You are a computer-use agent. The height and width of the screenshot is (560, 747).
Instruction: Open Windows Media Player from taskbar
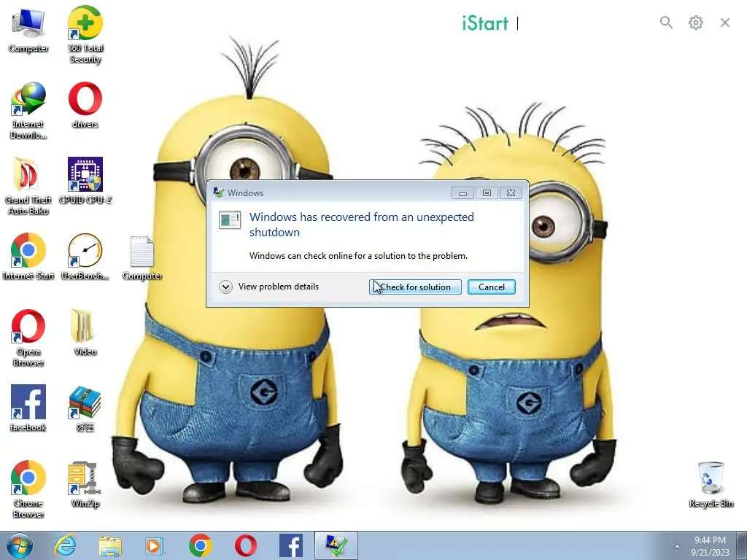click(155, 545)
